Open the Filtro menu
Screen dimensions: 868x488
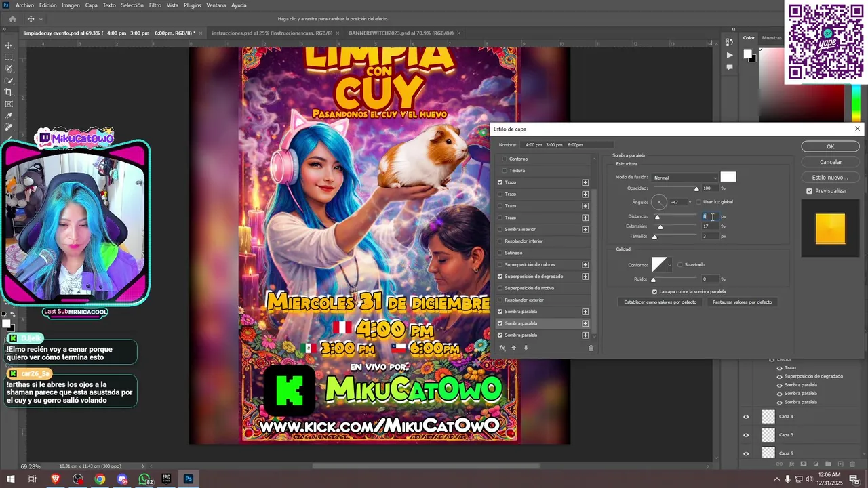point(155,5)
